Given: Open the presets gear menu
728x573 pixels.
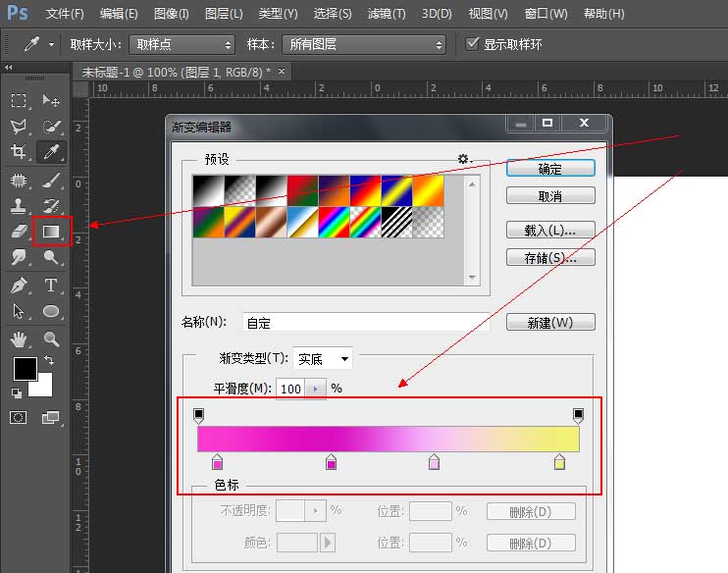Looking at the screenshot, I should coord(464,159).
